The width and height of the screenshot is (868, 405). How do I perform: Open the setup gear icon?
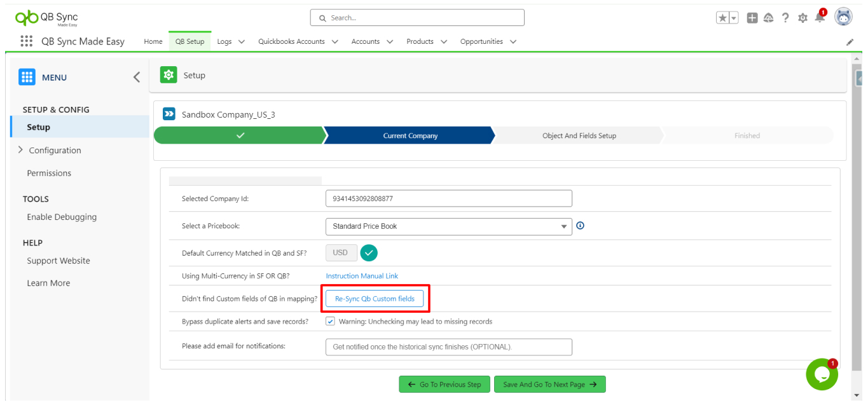[x=803, y=18]
